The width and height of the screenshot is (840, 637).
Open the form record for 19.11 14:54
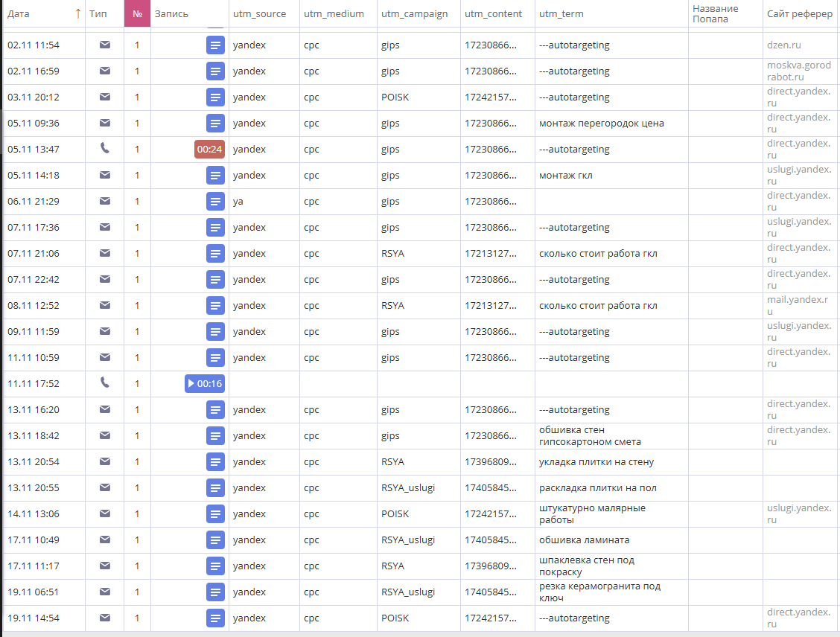pos(214,618)
